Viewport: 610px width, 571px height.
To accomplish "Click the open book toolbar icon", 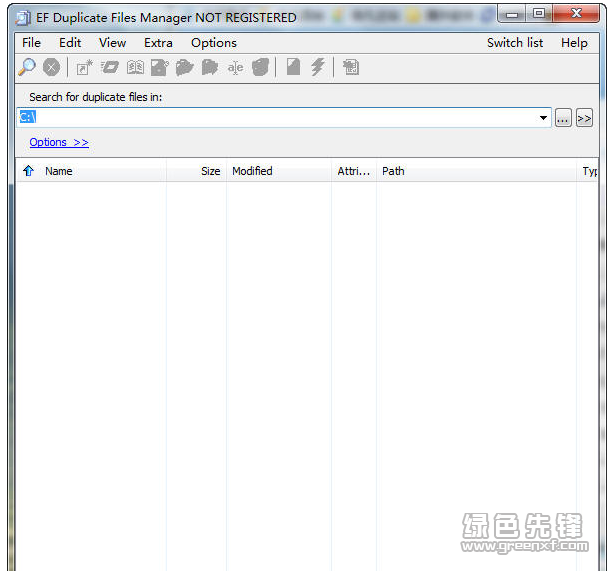I will pyautogui.click(x=135, y=67).
